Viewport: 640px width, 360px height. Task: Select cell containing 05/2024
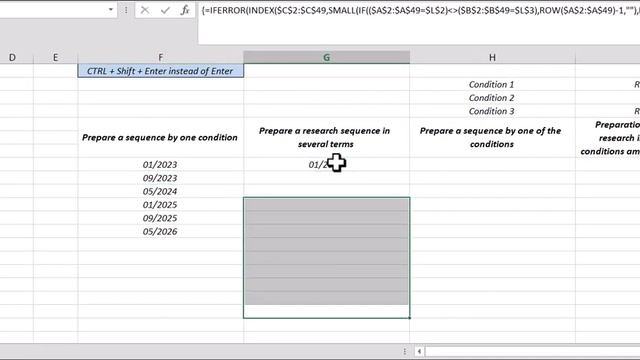(160, 191)
